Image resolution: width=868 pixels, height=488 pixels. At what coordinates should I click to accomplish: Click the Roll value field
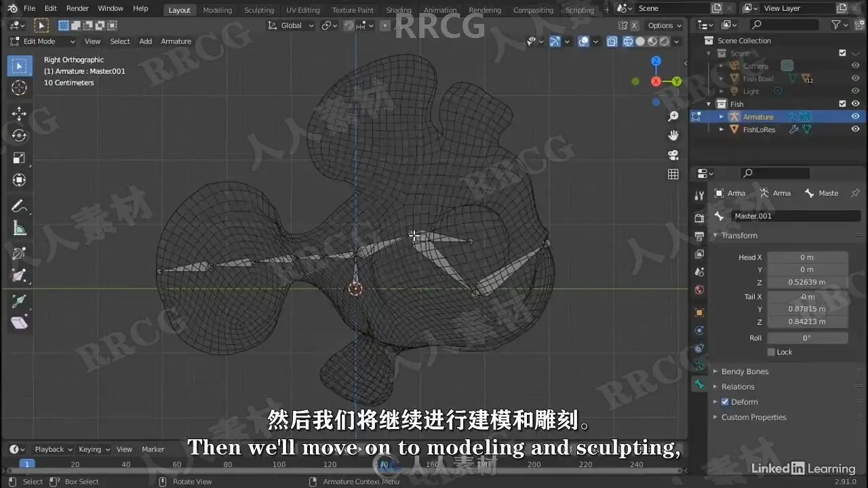click(807, 338)
